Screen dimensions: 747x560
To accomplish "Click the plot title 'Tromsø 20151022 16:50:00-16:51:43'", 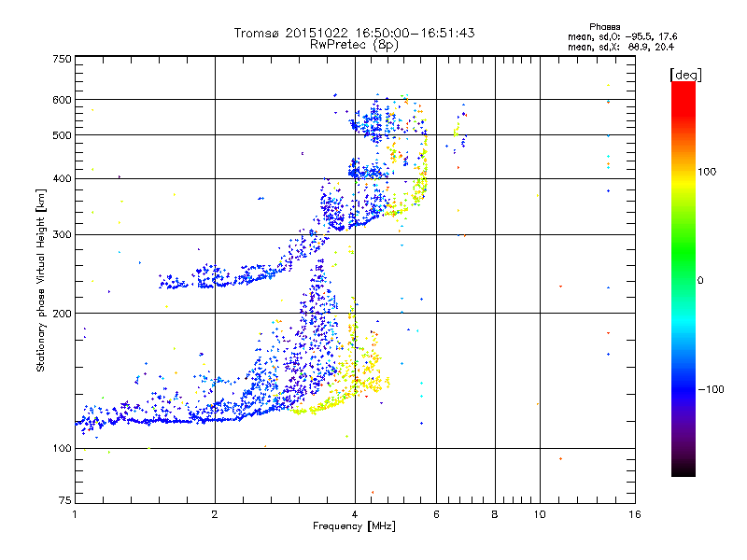I will point(354,33).
